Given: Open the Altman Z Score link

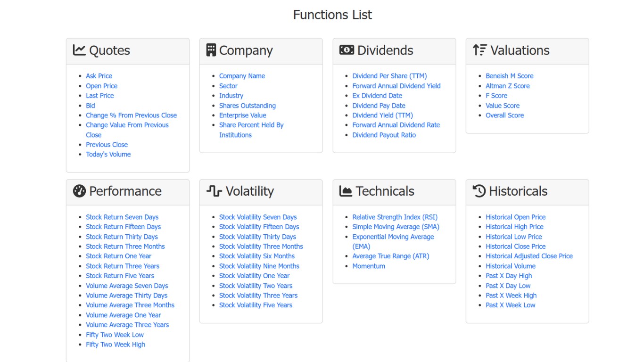Looking at the screenshot, I should 508,86.
